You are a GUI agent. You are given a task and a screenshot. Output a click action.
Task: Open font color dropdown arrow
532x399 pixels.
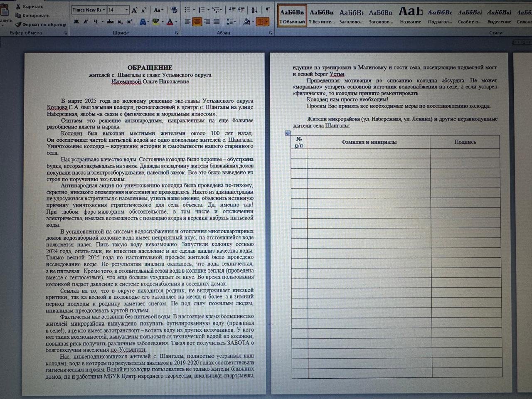click(x=176, y=22)
